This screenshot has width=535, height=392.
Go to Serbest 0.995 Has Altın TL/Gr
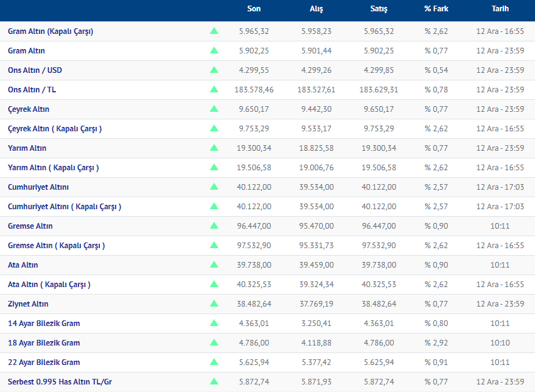tap(60, 382)
